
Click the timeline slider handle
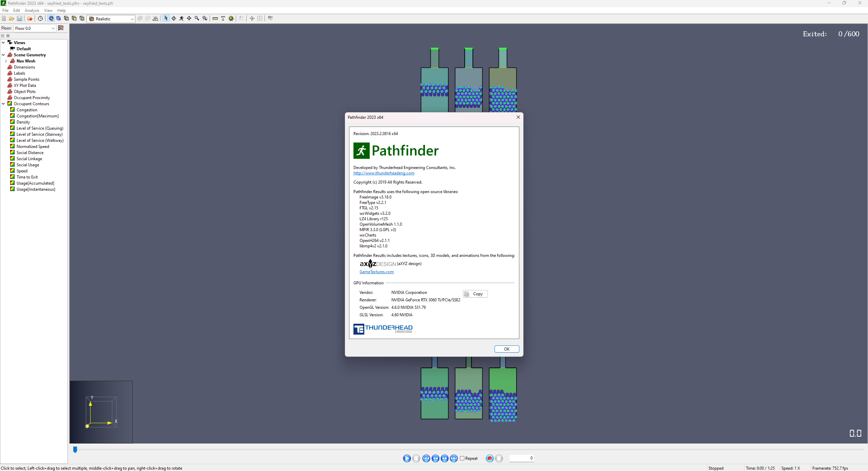75,450
